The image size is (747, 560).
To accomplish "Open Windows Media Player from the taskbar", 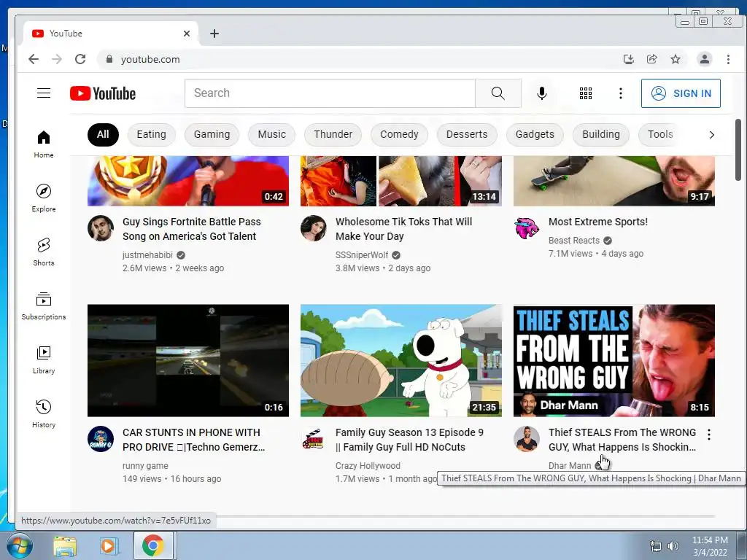I will point(109,546).
